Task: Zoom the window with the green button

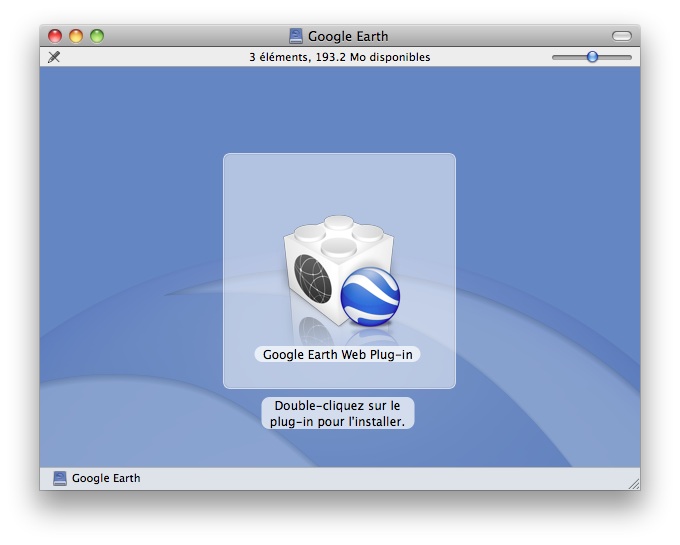Action: click(97, 36)
